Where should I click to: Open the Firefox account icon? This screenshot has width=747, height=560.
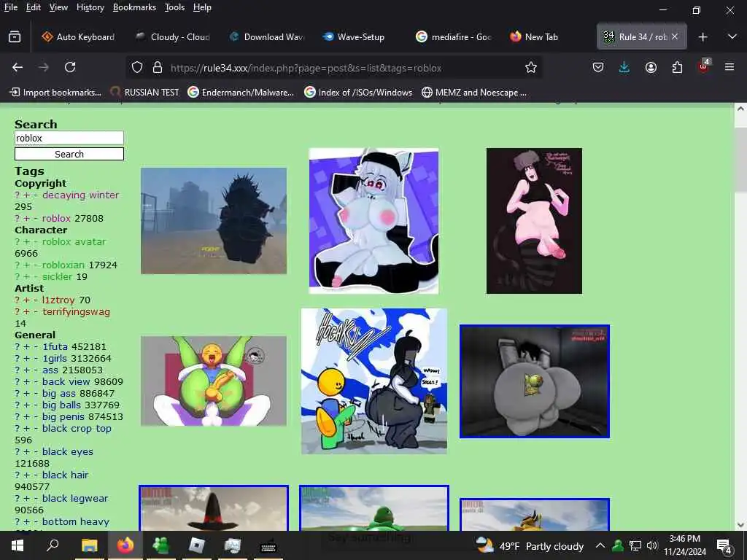(x=651, y=68)
